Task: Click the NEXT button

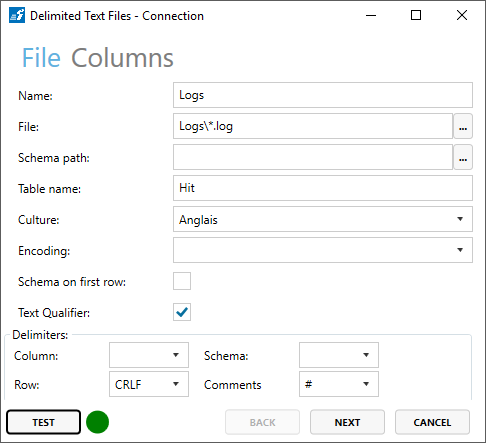Action: pyautogui.click(x=347, y=422)
